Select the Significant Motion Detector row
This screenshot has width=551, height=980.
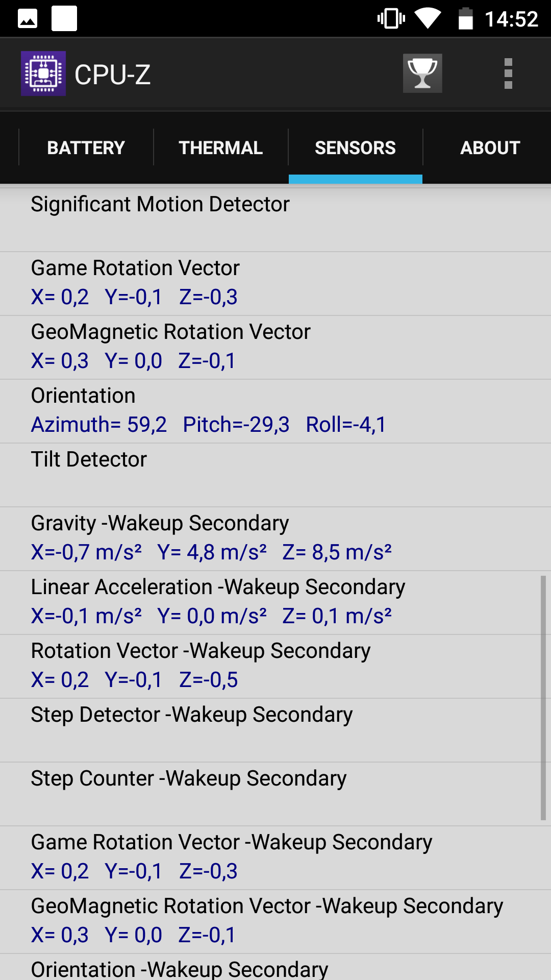click(275, 220)
